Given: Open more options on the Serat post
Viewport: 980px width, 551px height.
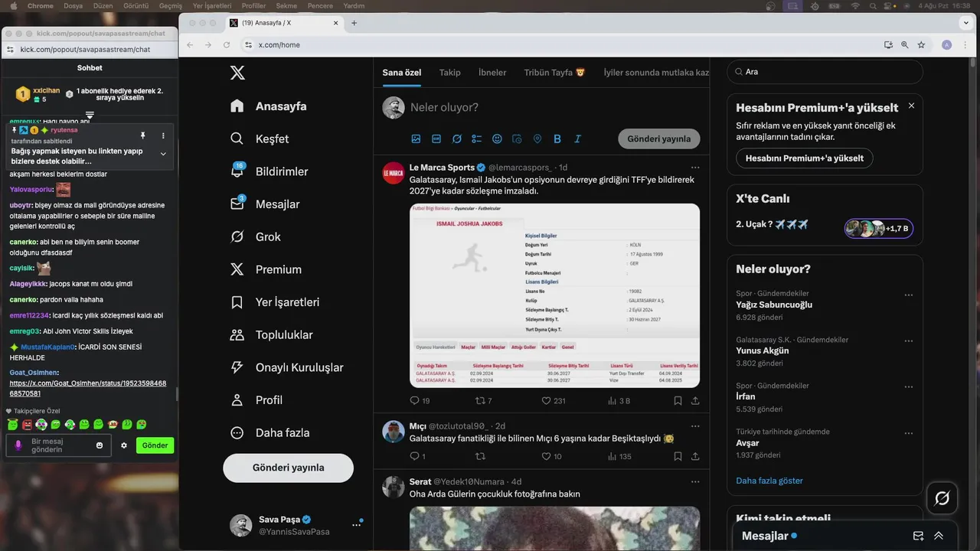Looking at the screenshot, I should 695,481.
